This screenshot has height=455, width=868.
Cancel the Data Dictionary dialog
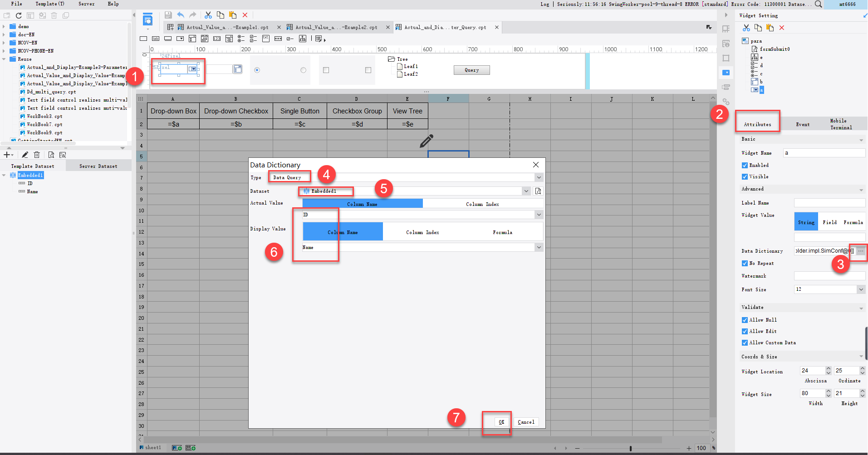[526, 422]
